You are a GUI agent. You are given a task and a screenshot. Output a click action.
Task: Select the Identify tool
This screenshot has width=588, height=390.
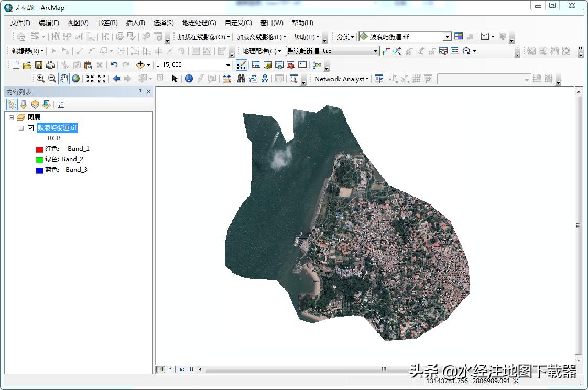point(189,79)
